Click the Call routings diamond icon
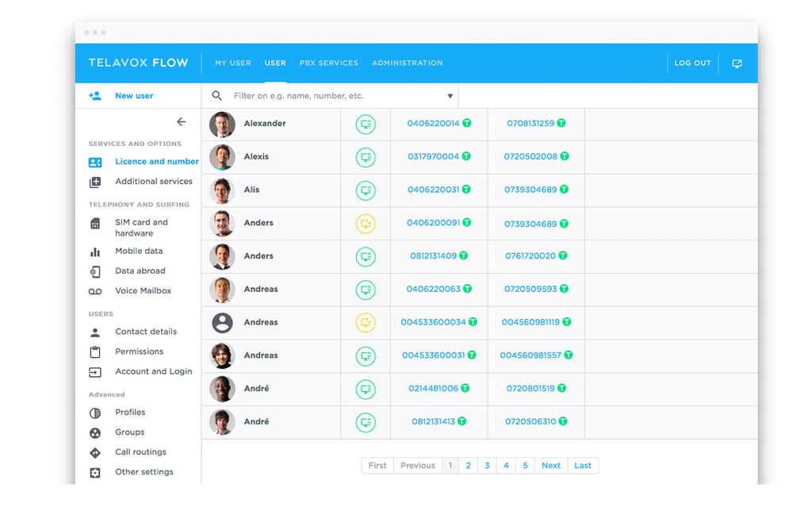Image resolution: width=812 pixels, height=515 pixels. [95, 453]
